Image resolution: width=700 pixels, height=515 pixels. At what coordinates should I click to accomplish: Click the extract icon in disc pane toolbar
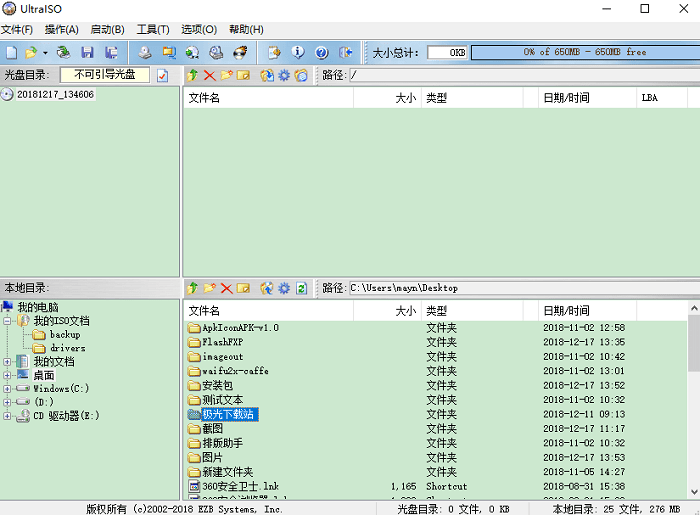[x=267, y=75]
